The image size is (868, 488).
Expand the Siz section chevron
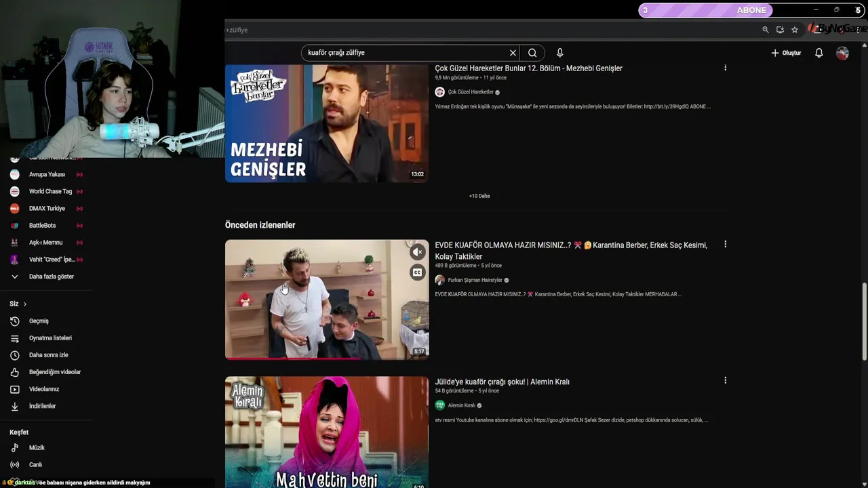25,304
